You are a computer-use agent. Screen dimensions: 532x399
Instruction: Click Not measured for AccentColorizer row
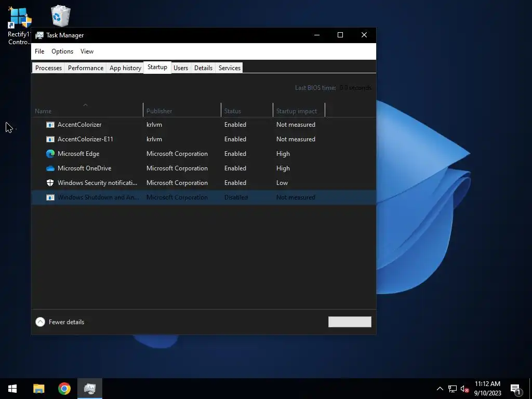coord(296,125)
